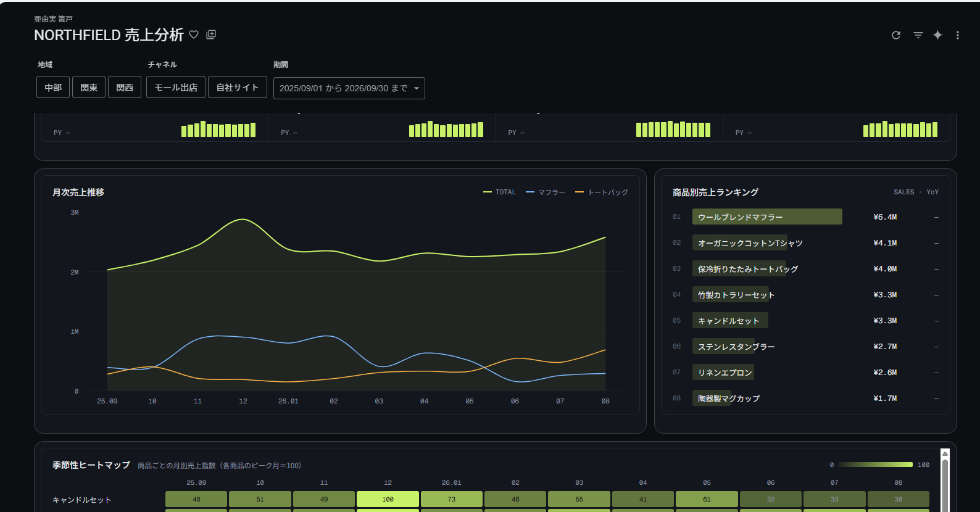Toggle マフラー series in chart legend
Image resolution: width=980 pixels, height=512 pixels.
tap(546, 192)
